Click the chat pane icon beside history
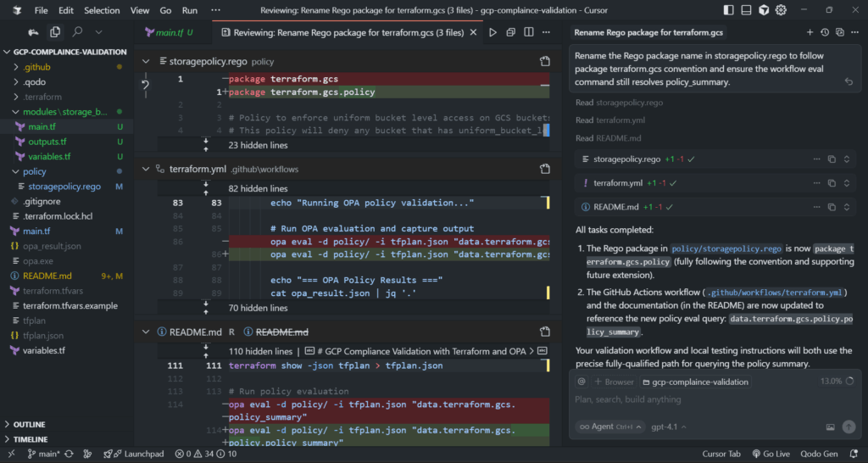Viewport: 868px width, 463px height. (x=840, y=33)
